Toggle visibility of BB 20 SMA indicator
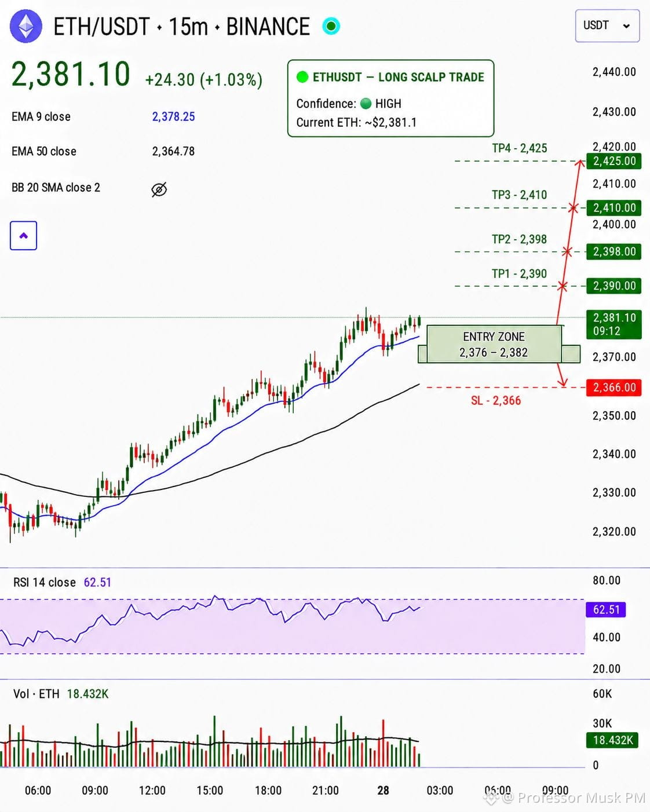Image resolution: width=650 pixels, height=812 pixels. point(159,189)
